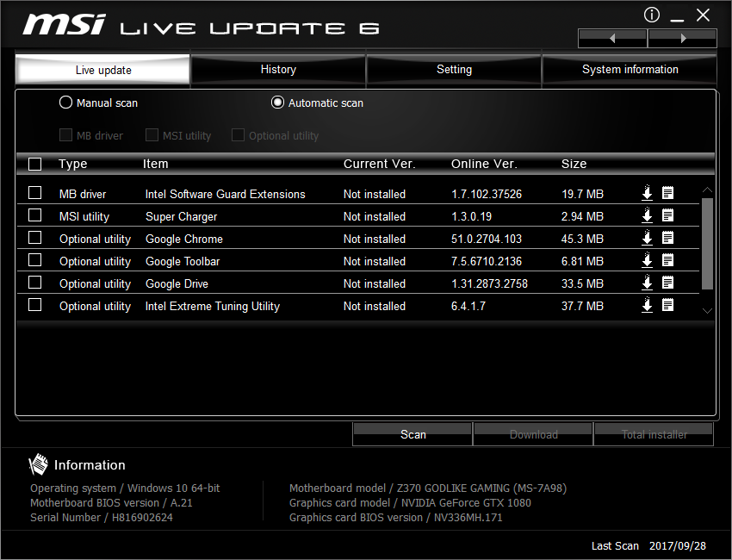This screenshot has width=732, height=560.
Task: Check the Intel Extreme Tuning Utility row
Action: coord(35,305)
